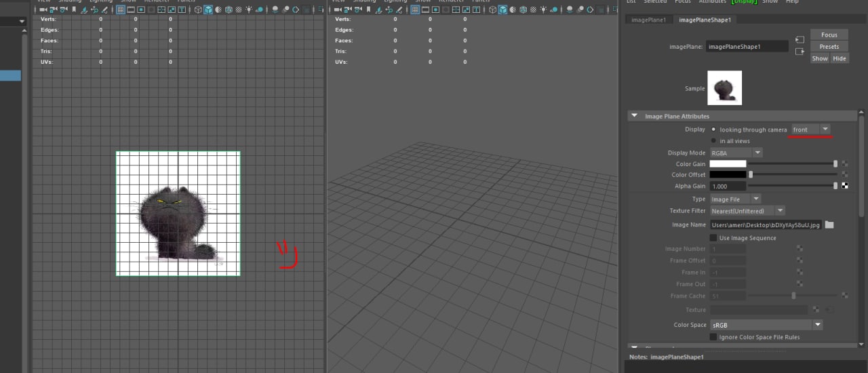
Task: Toggle Film Gate icon in front view panel
Action: pyautogui.click(x=131, y=9)
